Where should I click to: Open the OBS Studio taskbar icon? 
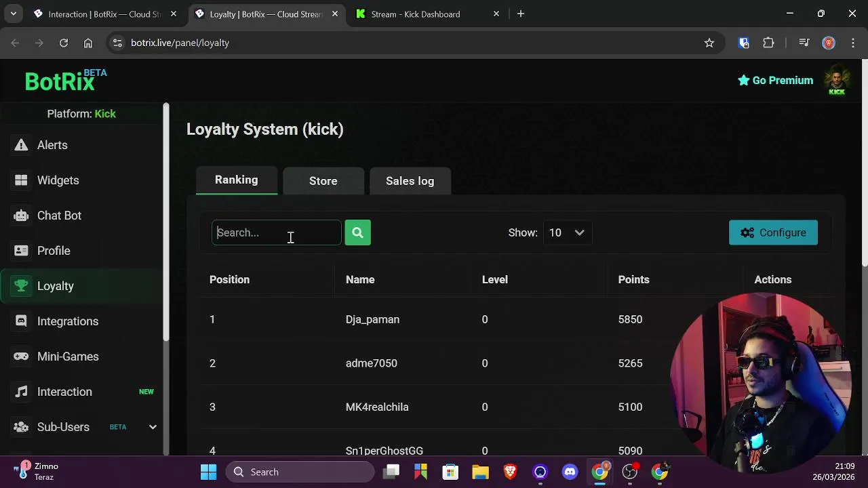[630, 472]
